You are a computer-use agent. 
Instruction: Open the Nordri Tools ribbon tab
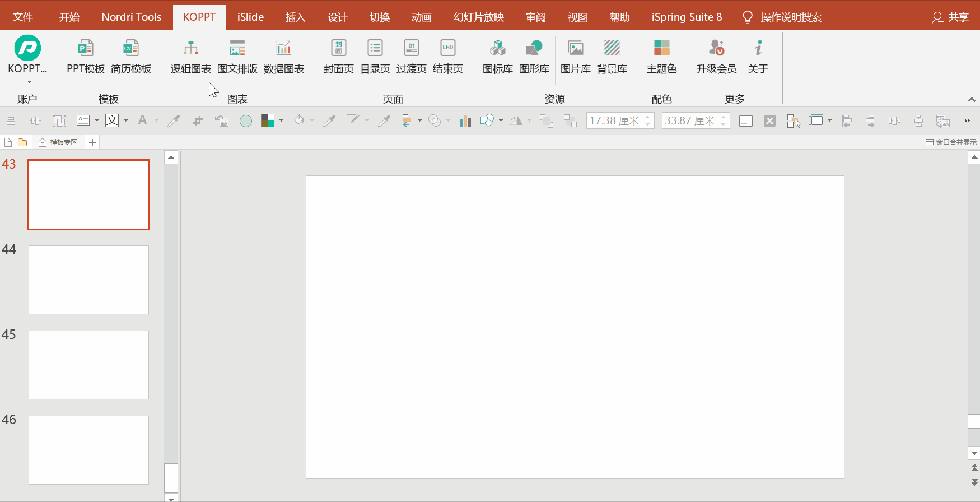pyautogui.click(x=131, y=17)
